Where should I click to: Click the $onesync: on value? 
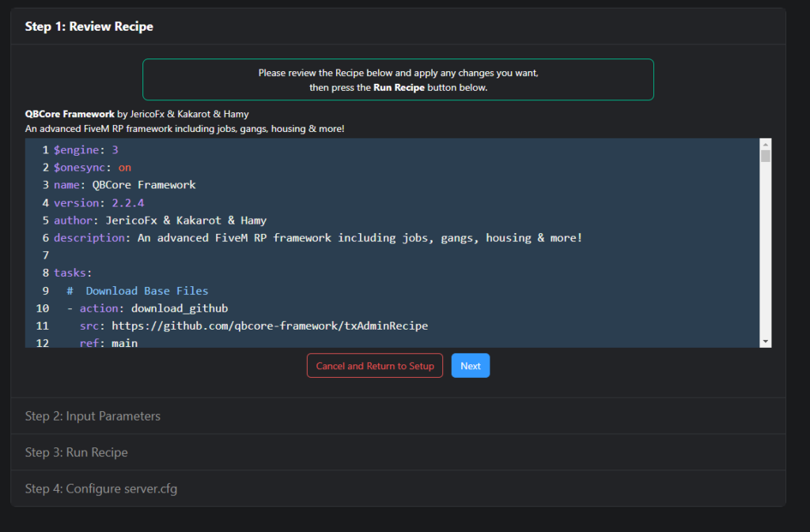click(126, 167)
